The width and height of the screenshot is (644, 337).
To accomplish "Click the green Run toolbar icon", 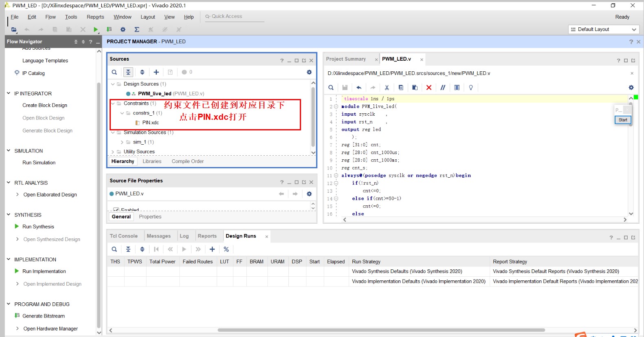I will 96,29.
